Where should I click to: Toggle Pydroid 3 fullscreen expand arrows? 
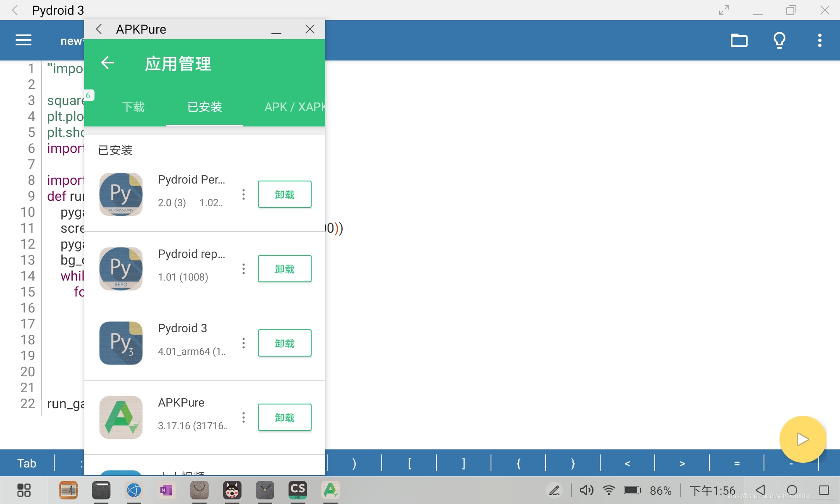point(724,10)
